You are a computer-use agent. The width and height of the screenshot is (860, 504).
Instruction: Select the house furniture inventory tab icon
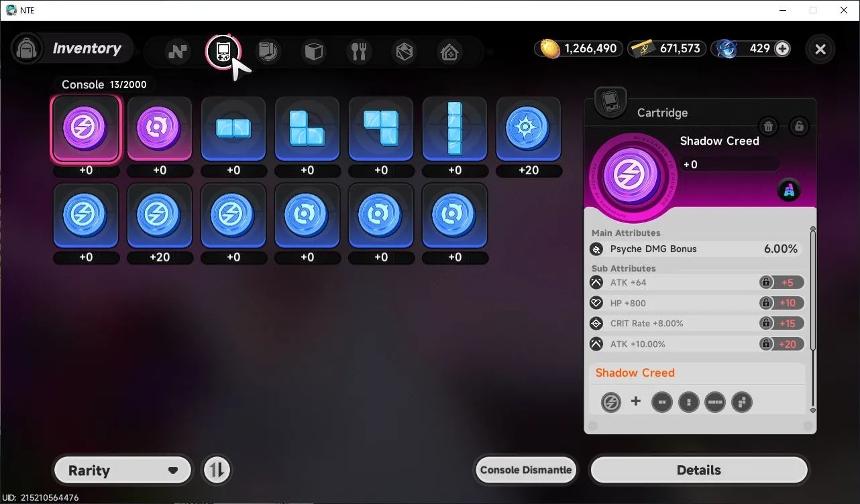click(449, 52)
